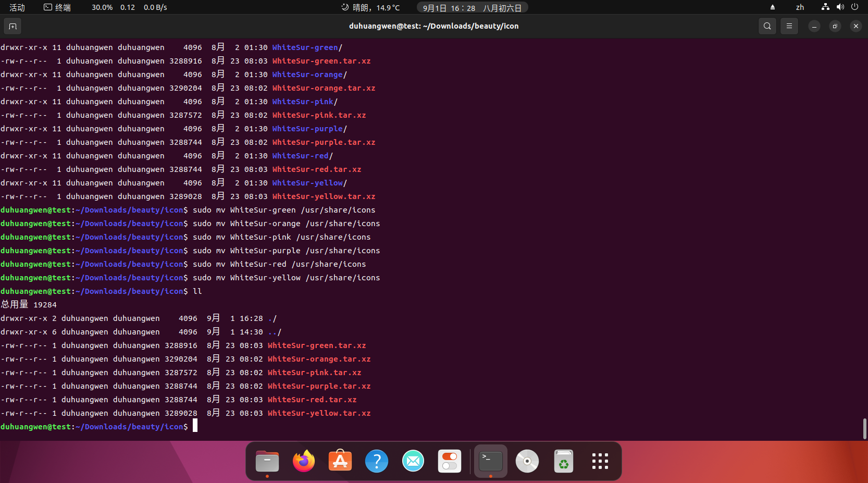
Task: Restore the terminal window size
Action: (x=835, y=26)
